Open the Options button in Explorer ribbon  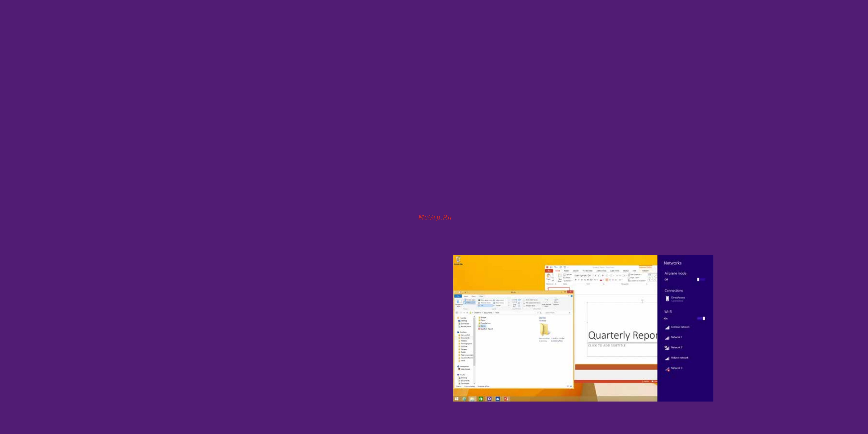point(556,303)
